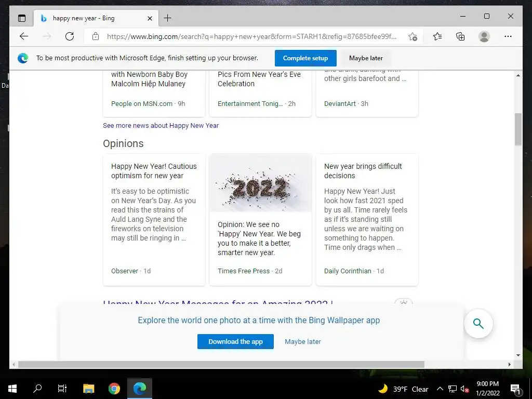Click the scroll up arrow

pyautogui.click(x=518, y=75)
